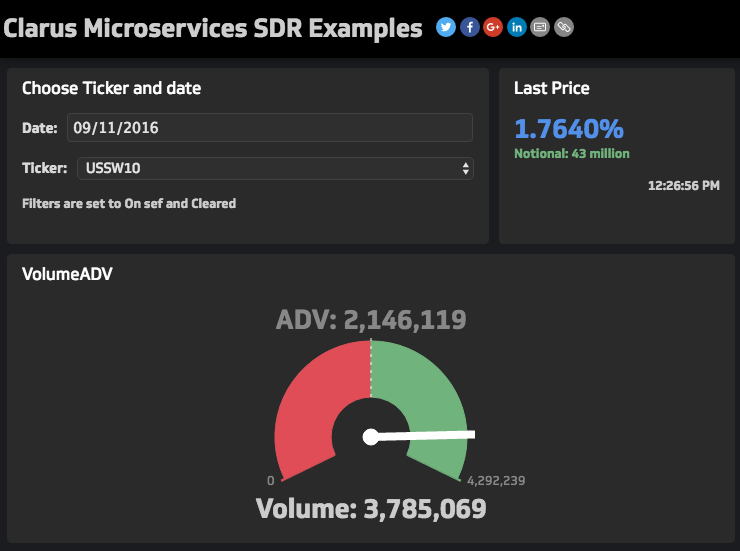Image resolution: width=740 pixels, height=551 pixels.
Task: Click the Clarus Microservices SDR Examples title
Action: tap(213, 28)
